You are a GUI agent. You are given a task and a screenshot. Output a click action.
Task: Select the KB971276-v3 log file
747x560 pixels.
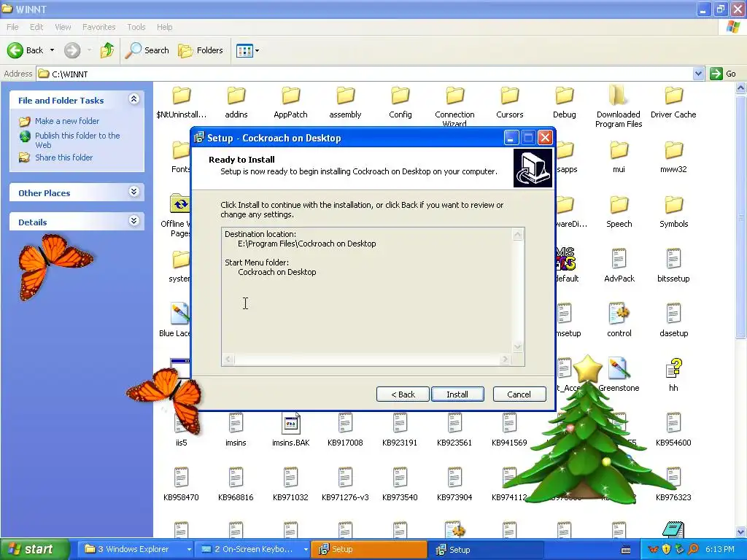point(345,485)
